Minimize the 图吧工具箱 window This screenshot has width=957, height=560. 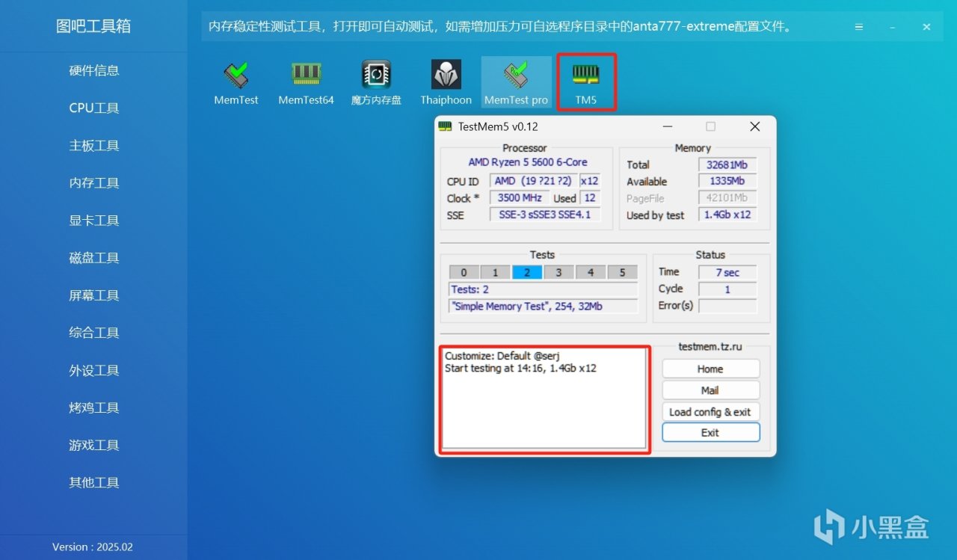click(893, 27)
